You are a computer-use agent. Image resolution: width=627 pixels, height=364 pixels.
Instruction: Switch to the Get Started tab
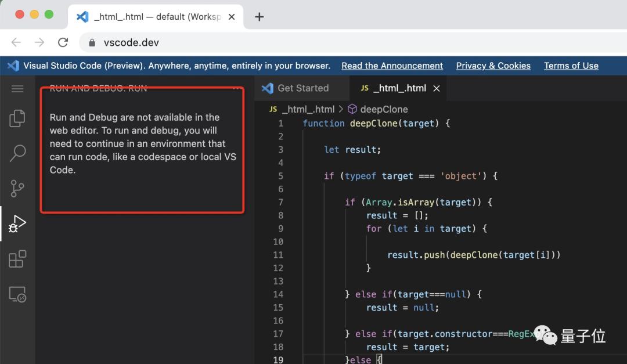coord(302,88)
